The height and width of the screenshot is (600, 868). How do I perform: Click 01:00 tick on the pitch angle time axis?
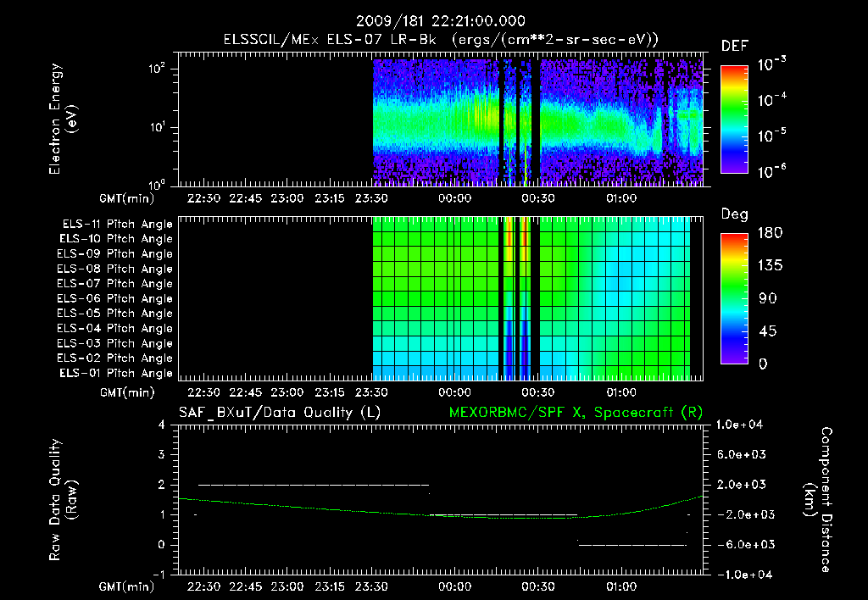[x=621, y=392]
